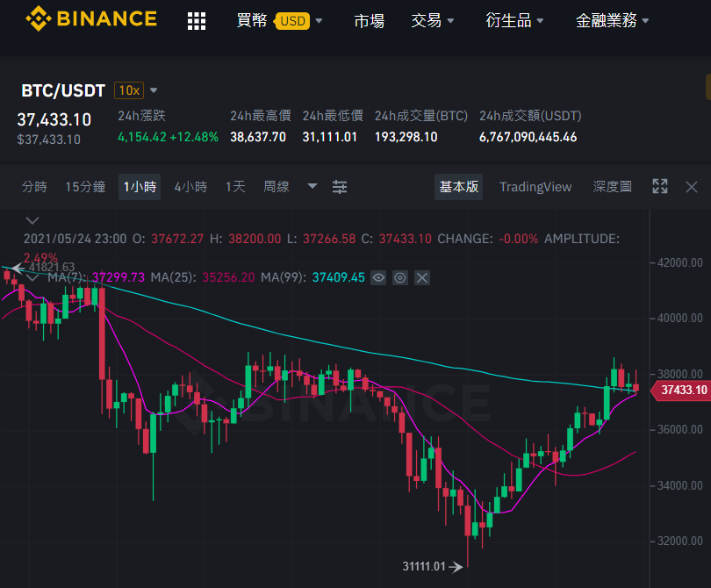The height and width of the screenshot is (588, 711).
Task: Click the MA(25) value 35256.20
Action: (228, 277)
